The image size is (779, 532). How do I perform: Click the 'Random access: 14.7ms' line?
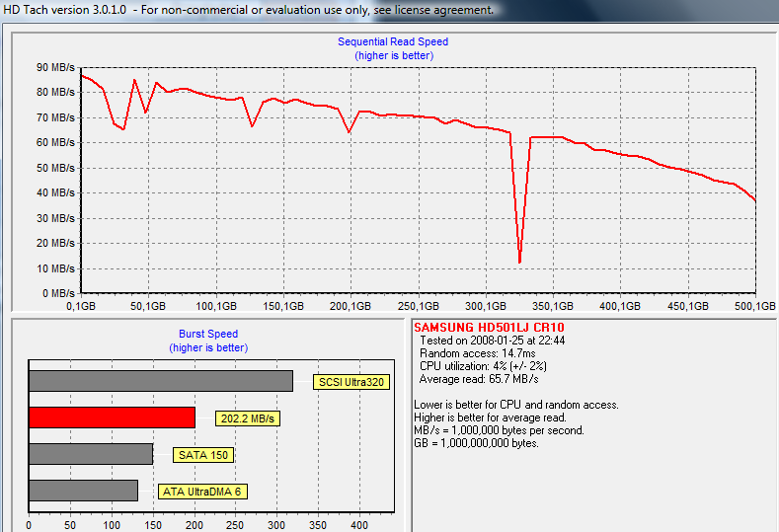tap(478, 353)
